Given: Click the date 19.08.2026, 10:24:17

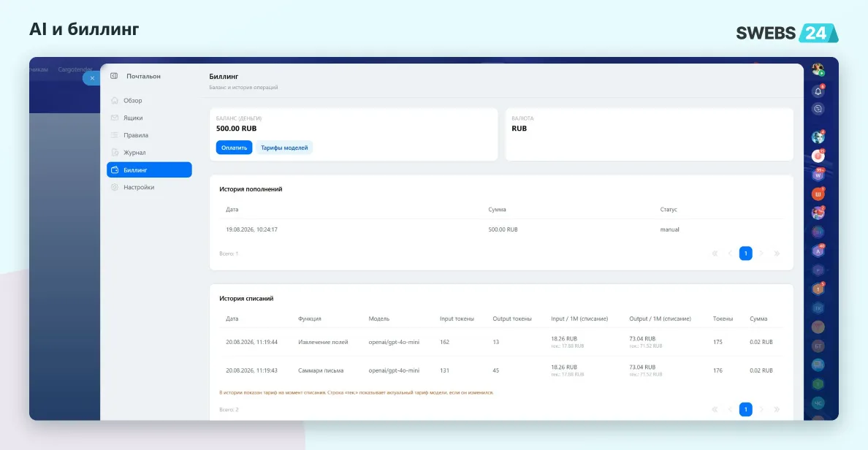Looking at the screenshot, I should click(x=252, y=229).
